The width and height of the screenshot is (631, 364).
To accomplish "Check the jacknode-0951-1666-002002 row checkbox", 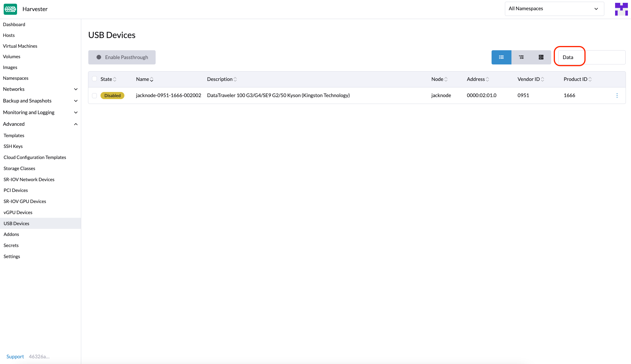I will tap(95, 96).
